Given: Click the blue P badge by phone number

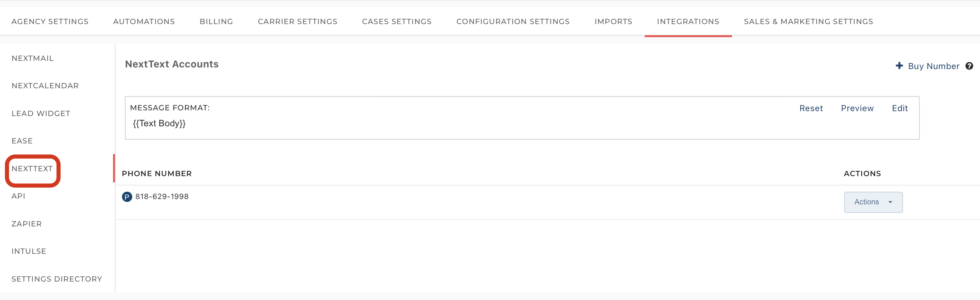Looking at the screenshot, I should point(127,197).
